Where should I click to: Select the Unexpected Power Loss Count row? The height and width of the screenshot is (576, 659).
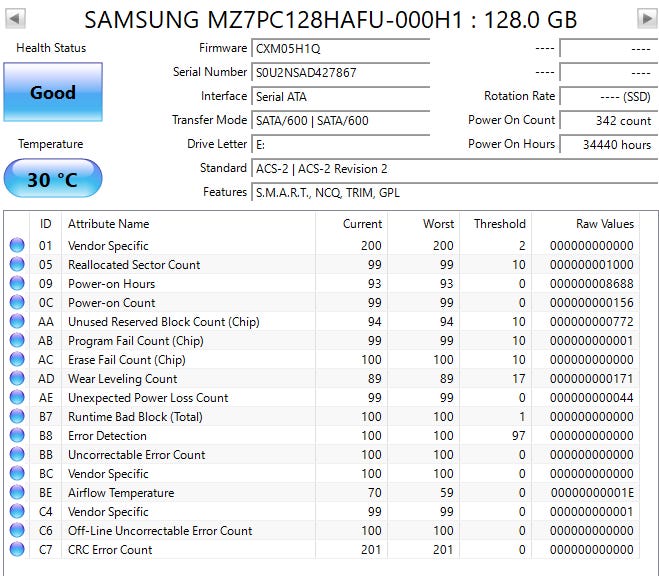[324, 397]
